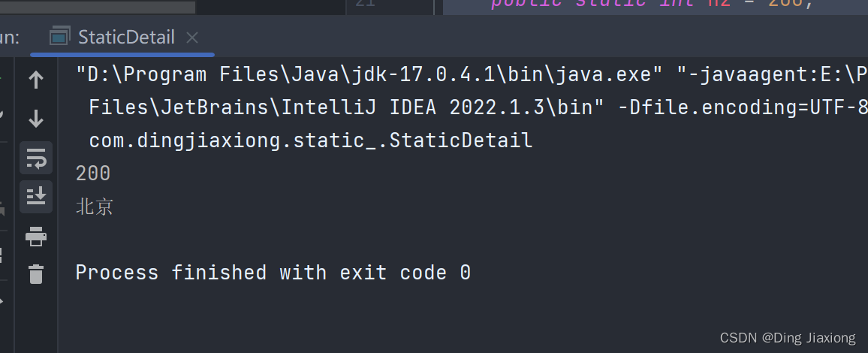Select the StaticDetail run tab
868x353 pixels.
click(125, 37)
